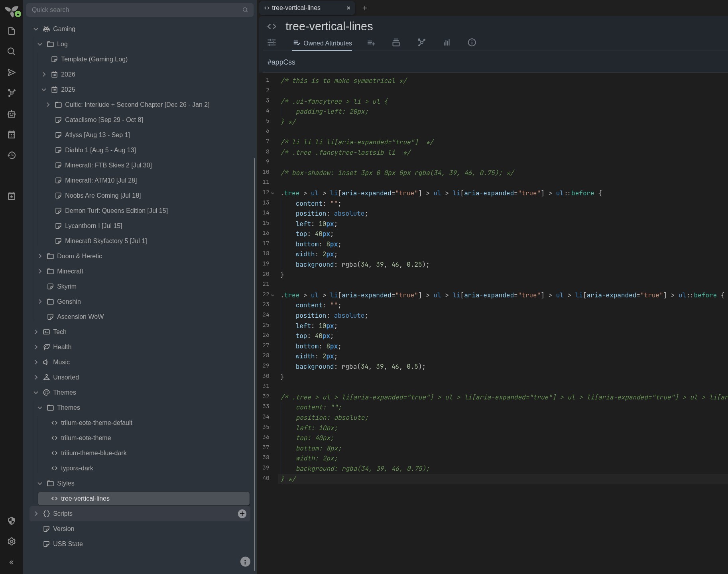Click the Trilium logo menu icon
This screenshot has width=728, height=574.
tap(12, 11)
